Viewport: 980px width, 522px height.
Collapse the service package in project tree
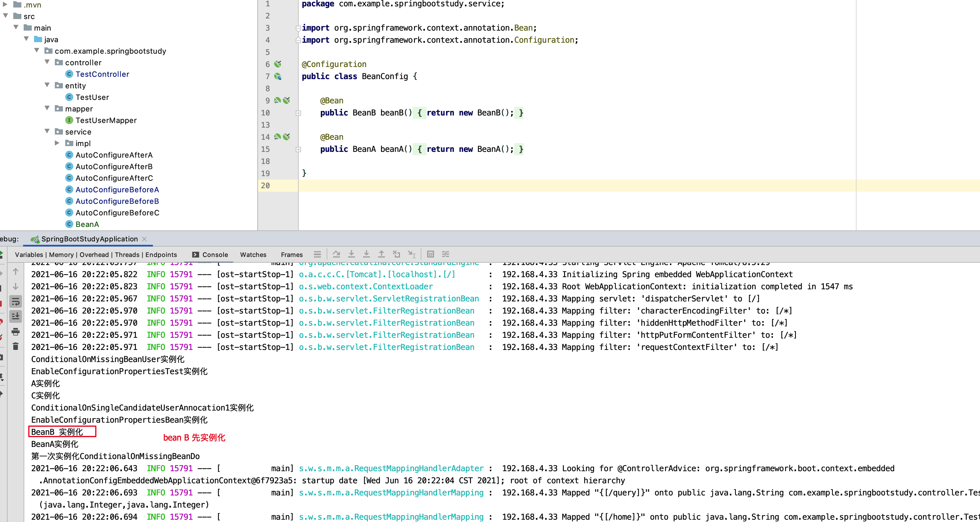tap(47, 131)
